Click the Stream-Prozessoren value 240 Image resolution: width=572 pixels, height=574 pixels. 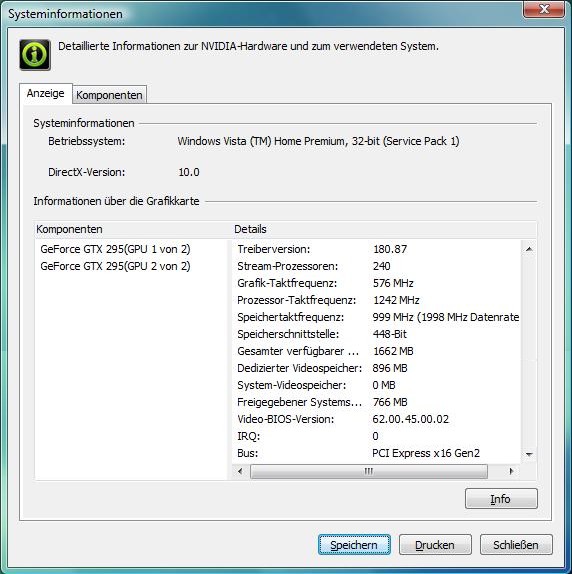click(x=381, y=266)
